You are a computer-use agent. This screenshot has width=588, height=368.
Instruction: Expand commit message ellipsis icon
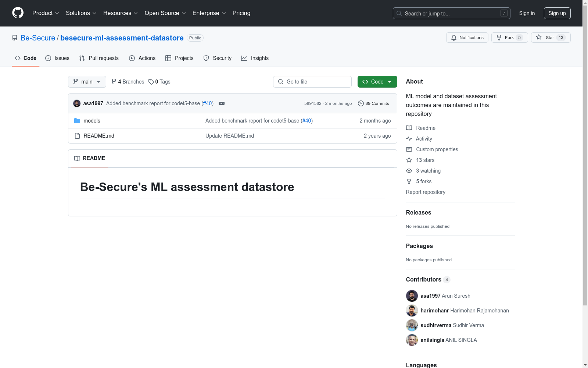click(x=222, y=103)
